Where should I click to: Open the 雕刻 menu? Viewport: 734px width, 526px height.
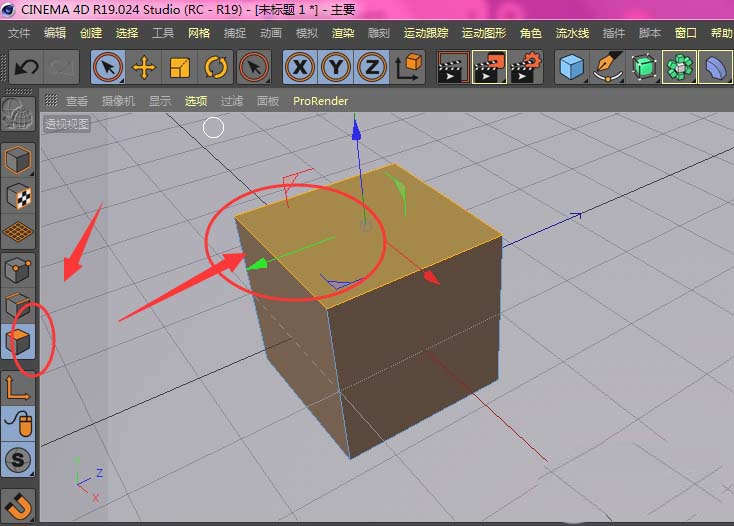click(379, 33)
